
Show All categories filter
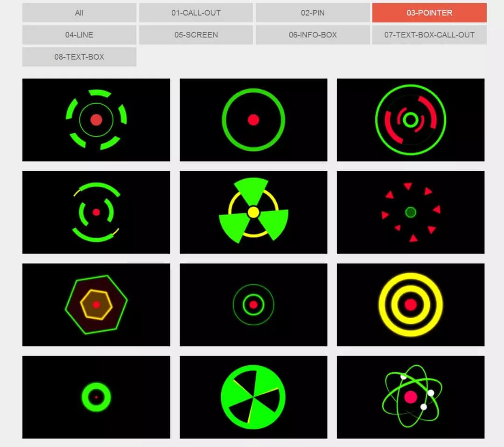coord(79,13)
